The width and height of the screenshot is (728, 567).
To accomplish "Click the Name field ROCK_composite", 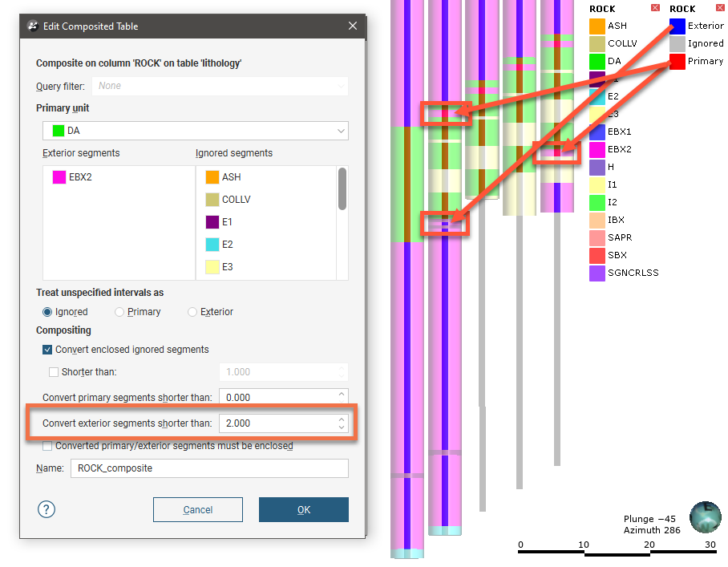I will (208, 468).
